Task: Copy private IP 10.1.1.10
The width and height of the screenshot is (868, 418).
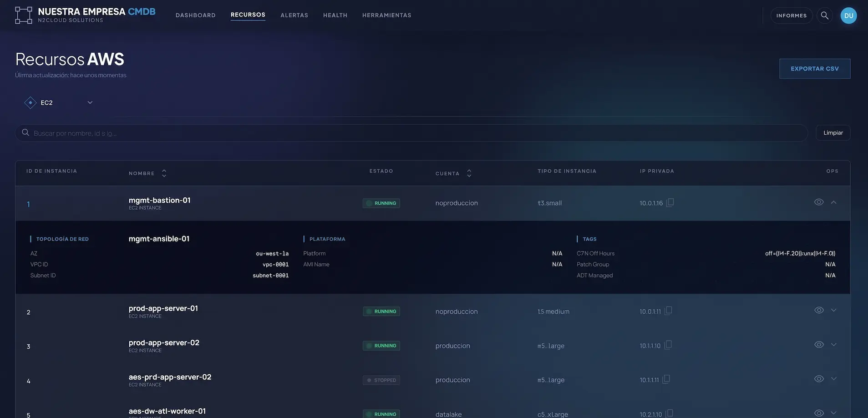Action: click(x=668, y=345)
